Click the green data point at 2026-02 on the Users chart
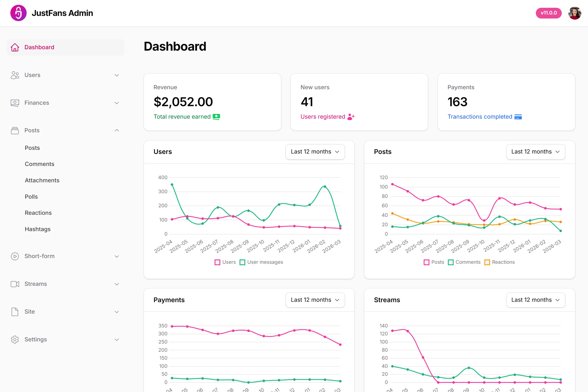The width and height of the screenshot is (588, 392). coord(325,186)
